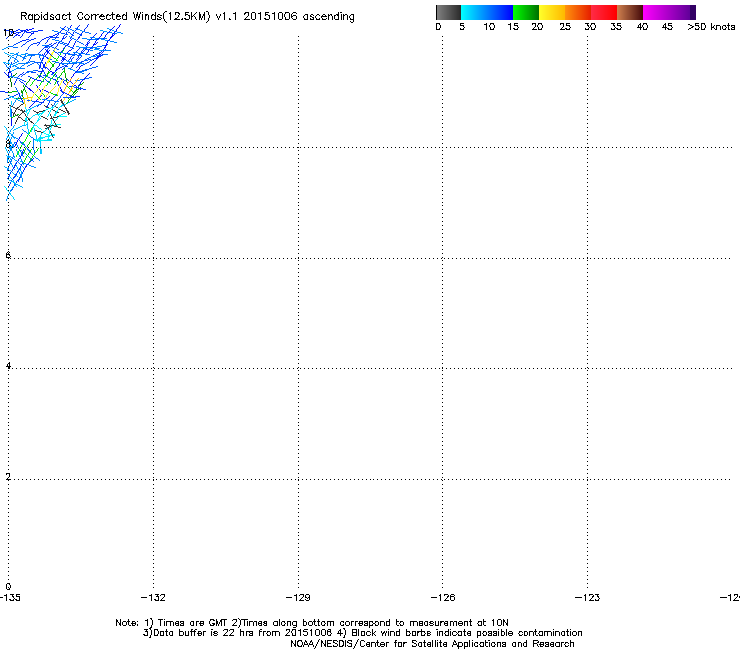
Task: Click the gray 0-5 knots color segment
Action: [448, 12]
